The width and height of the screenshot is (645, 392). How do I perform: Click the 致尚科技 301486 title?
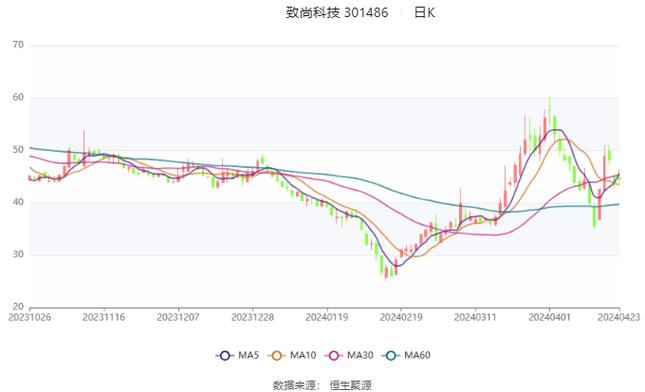[x=337, y=13]
